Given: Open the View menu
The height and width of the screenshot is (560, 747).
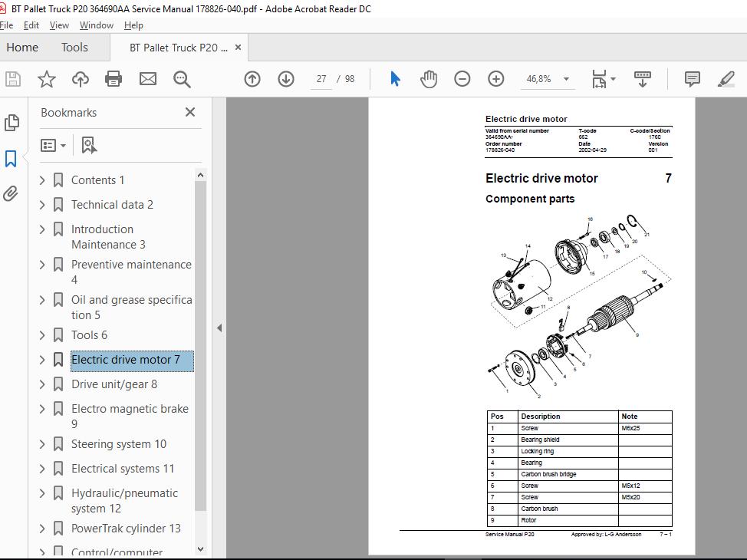Looking at the screenshot, I should pos(59,25).
